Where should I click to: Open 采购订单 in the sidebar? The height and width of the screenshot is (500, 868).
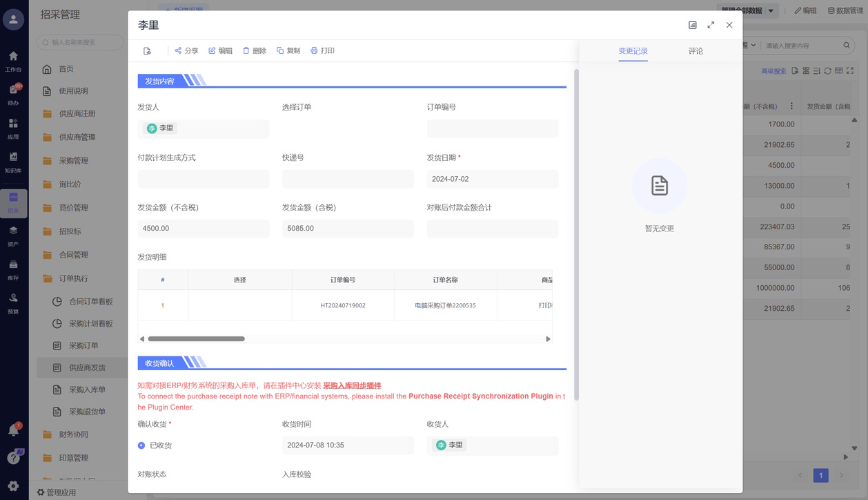[83, 345]
